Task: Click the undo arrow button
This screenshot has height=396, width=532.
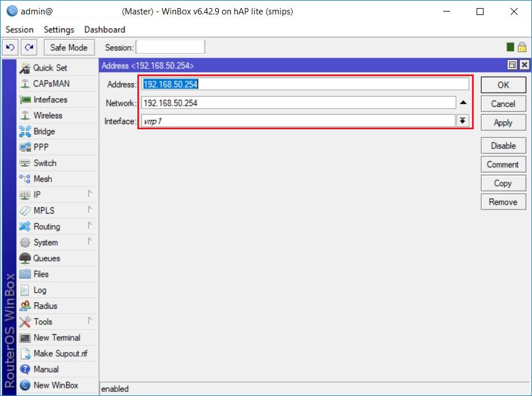Action: pyautogui.click(x=10, y=47)
